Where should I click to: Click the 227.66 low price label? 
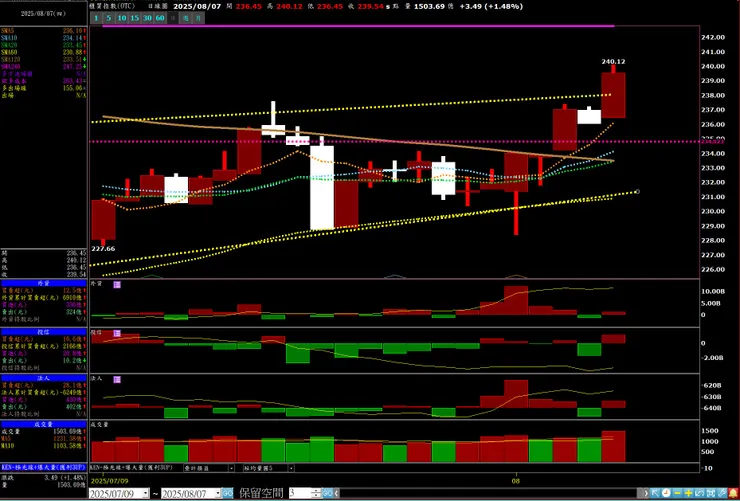coord(104,249)
